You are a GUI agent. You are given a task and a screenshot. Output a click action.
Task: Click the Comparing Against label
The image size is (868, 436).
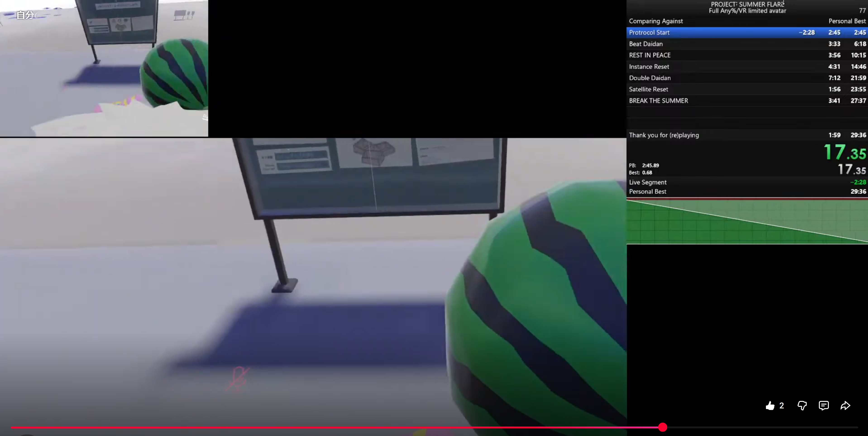[x=656, y=21]
